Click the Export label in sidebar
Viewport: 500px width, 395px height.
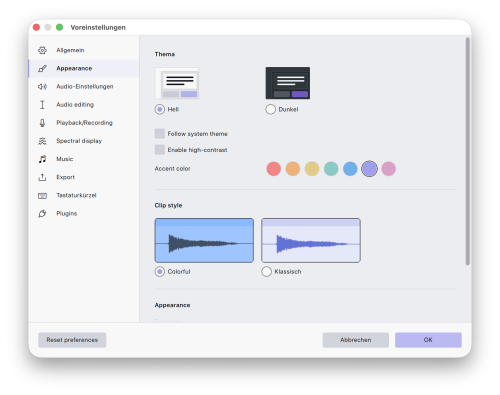(x=65, y=177)
